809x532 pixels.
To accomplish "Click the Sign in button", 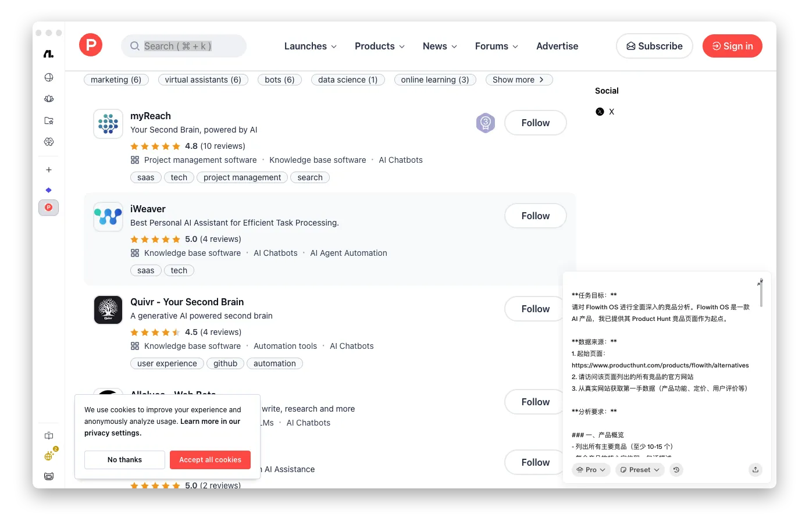I will pos(732,46).
